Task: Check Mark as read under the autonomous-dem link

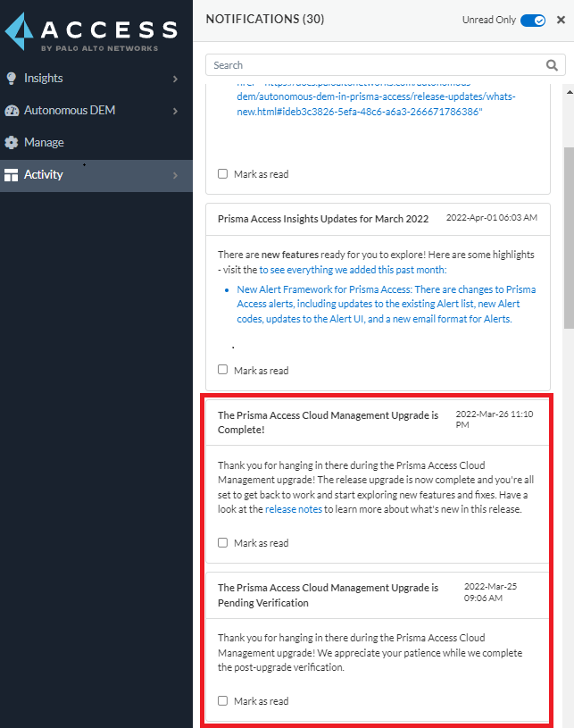Action: click(223, 173)
